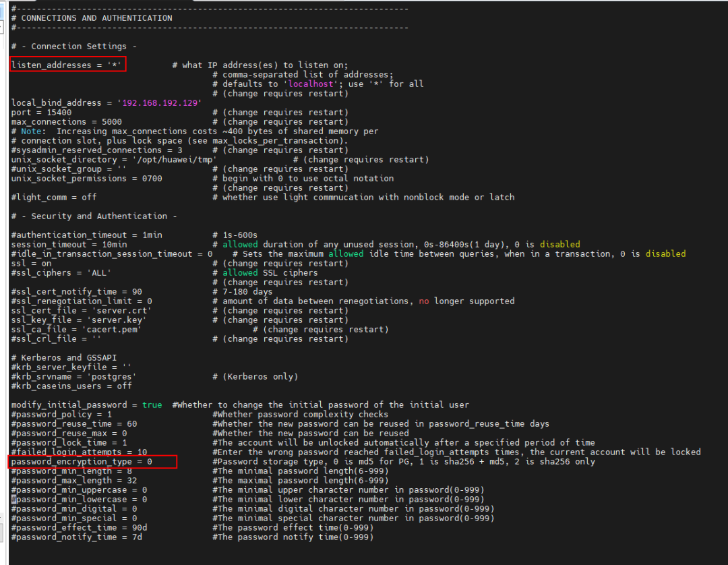
Task: Click the '#ssl_crl_file' line
Action: [56, 339]
